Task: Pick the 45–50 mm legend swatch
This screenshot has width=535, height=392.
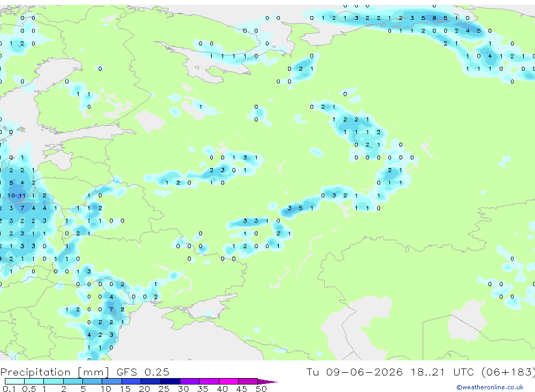Action: tap(248, 381)
